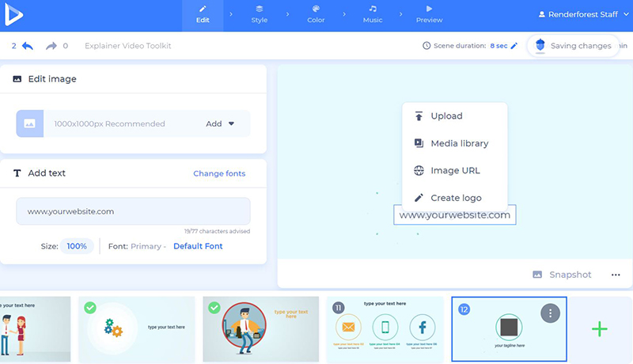Screen dimensions: 633x364
Task: Take a Snapshot of the scene
Action: coord(561,275)
